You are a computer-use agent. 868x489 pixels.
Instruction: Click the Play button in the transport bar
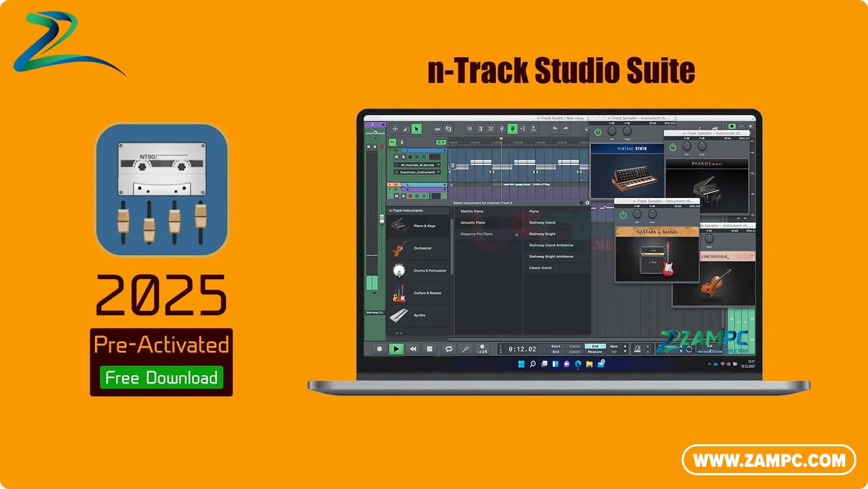396,349
